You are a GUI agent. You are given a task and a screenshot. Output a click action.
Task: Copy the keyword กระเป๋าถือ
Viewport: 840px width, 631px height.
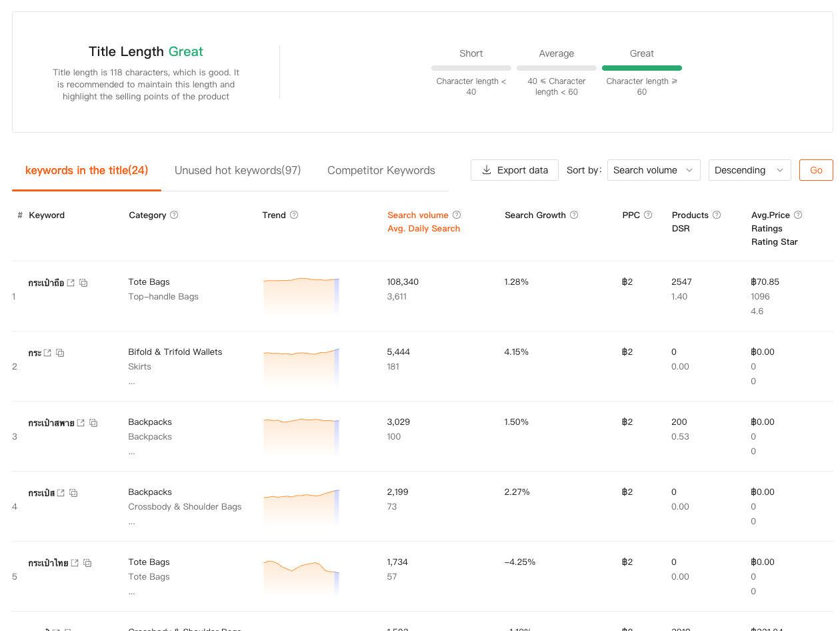tap(83, 283)
